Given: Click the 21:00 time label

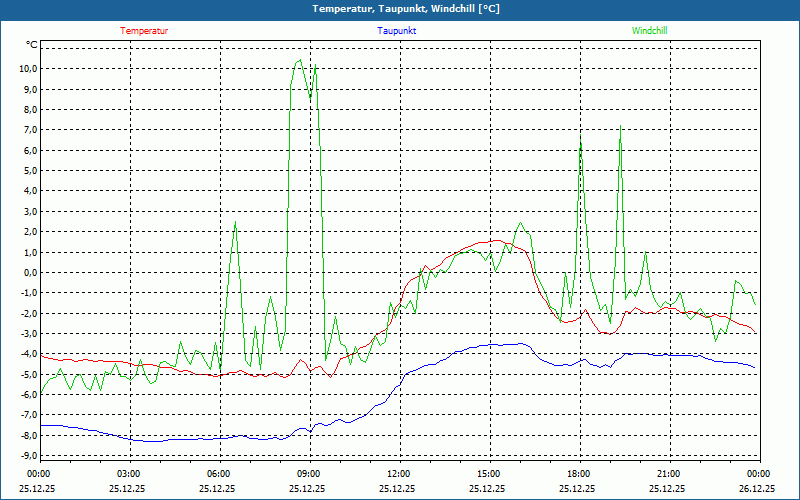Looking at the screenshot, I should (668, 474).
